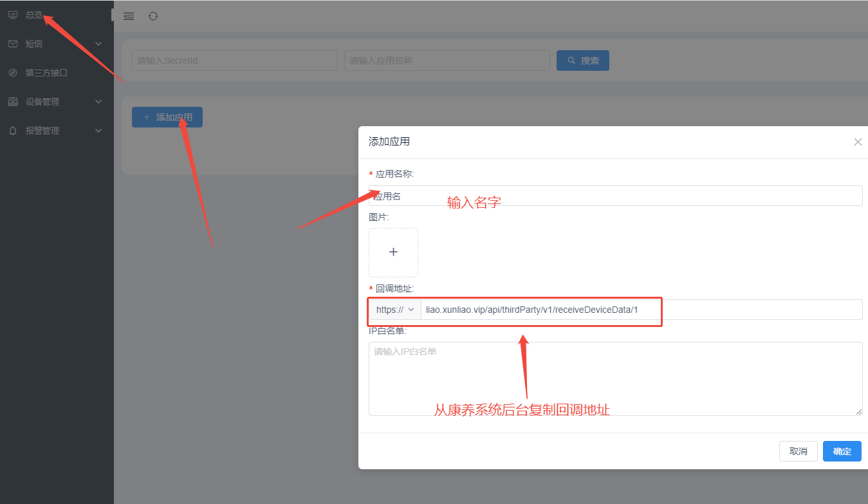
Task: Click the 短信 envelope icon
Action: (13, 44)
